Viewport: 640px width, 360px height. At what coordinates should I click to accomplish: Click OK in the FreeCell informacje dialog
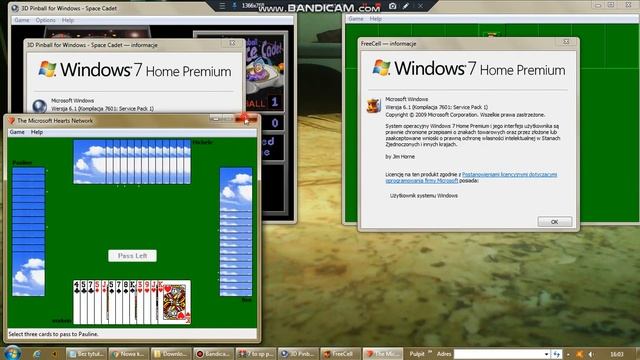click(555, 222)
